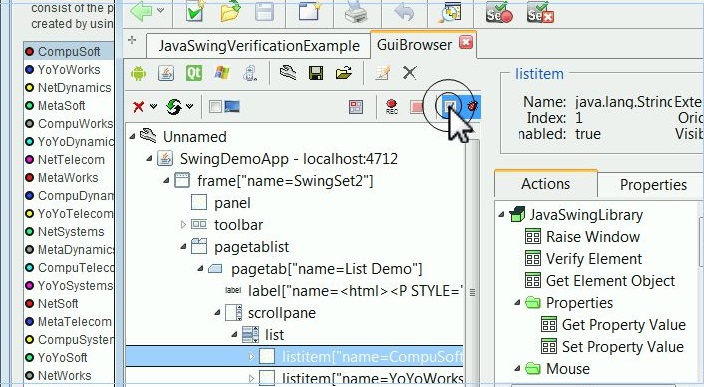Open the dropdown next to the refresh icon
The height and width of the screenshot is (387, 704).
click(x=189, y=106)
